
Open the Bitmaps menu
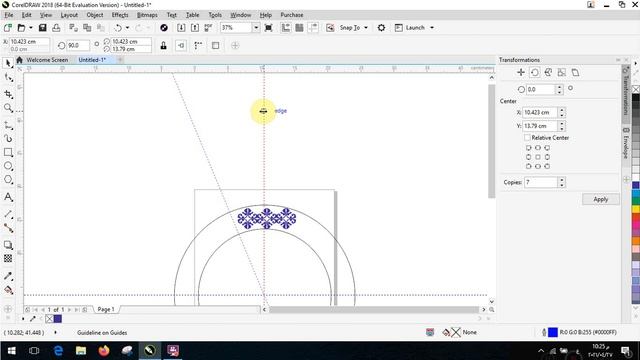click(147, 15)
